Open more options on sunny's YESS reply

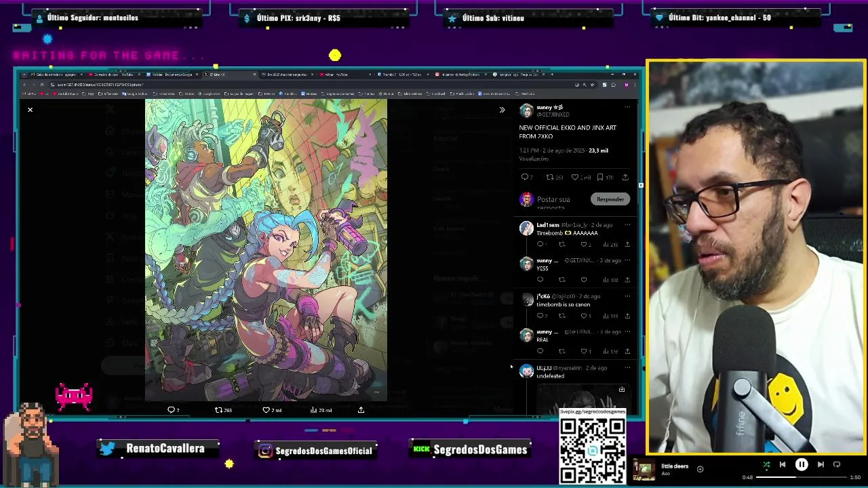(627, 260)
